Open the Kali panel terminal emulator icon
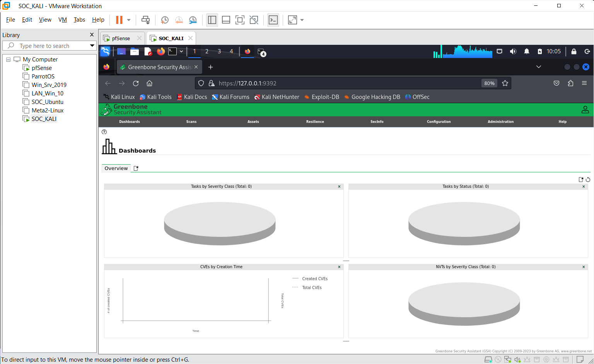 pyautogui.click(x=172, y=51)
